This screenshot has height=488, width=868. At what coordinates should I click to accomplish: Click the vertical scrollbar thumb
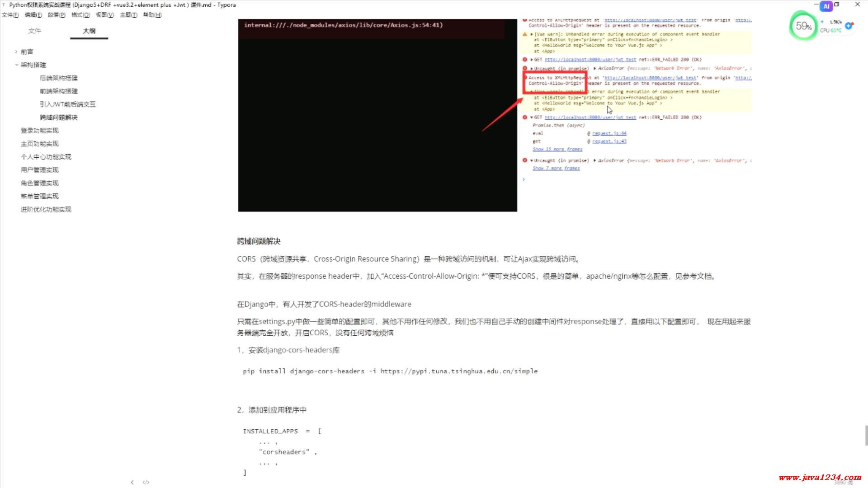coord(866,435)
